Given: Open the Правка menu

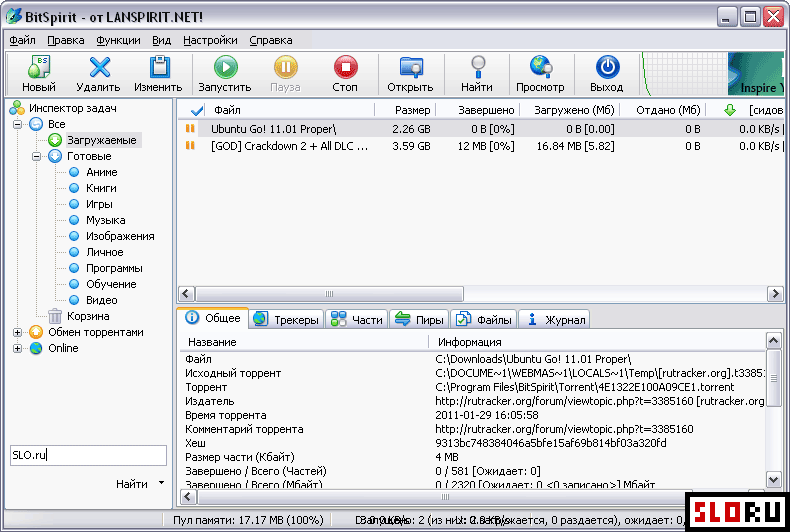Looking at the screenshot, I should pos(65,40).
